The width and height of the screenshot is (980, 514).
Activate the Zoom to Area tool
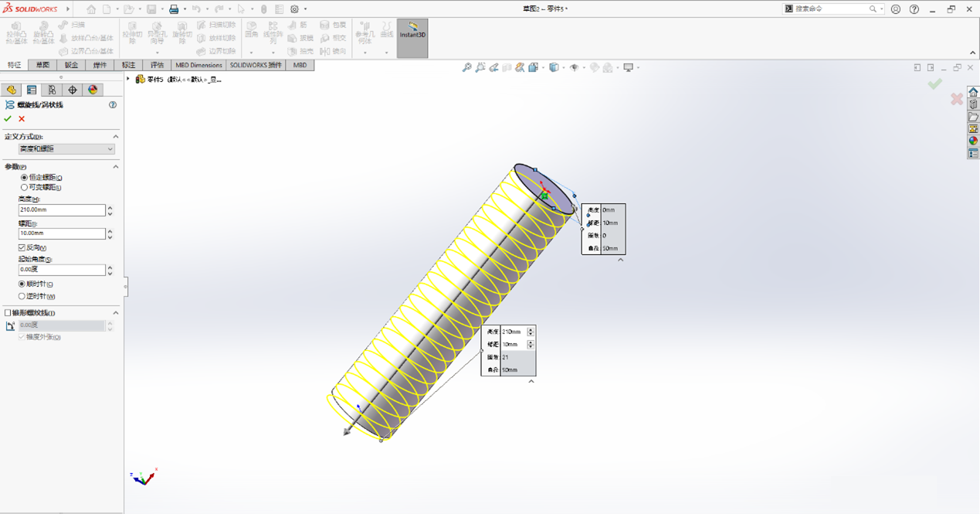click(480, 67)
